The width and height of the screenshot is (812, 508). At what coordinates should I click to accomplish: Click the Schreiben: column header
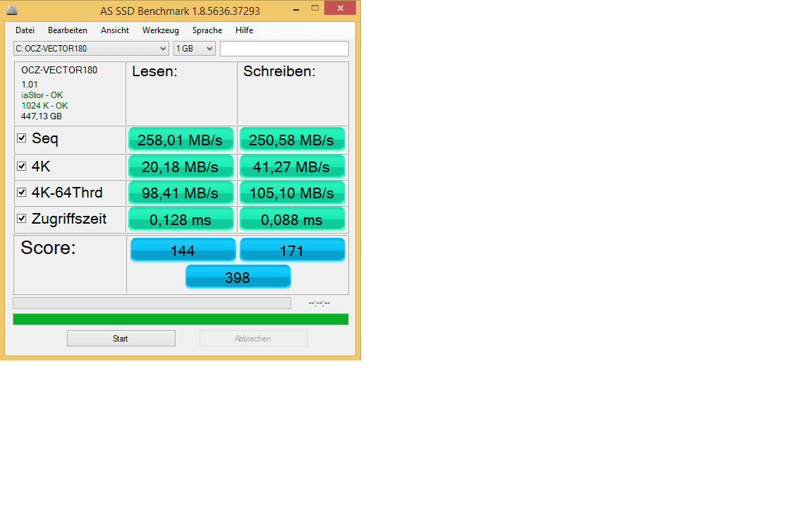pos(279,71)
